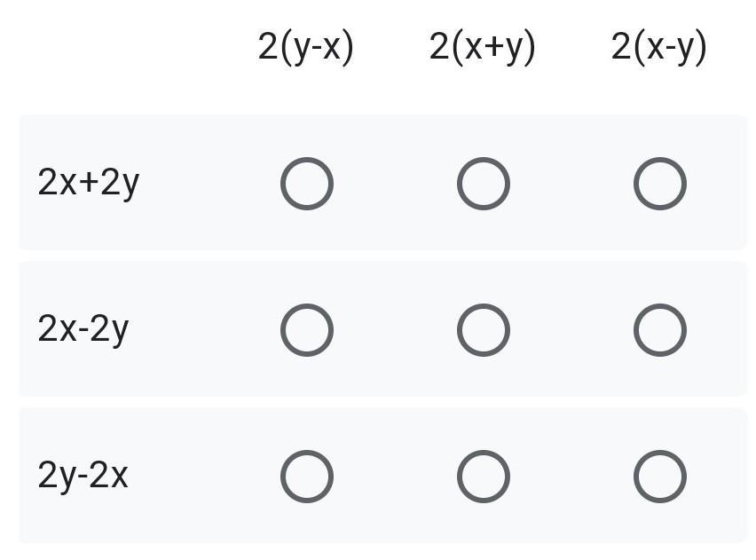
Task: Mark 2(x-y) for the 2y-2x row
Action: [659, 477]
